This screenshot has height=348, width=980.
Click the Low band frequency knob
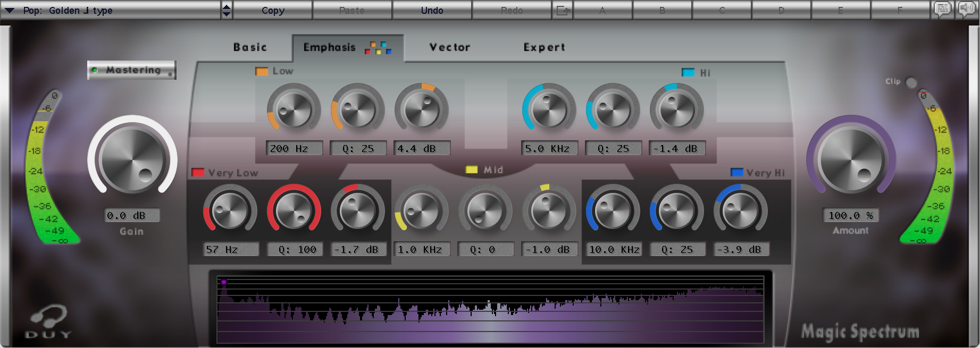pyautogui.click(x=294, y=109)
